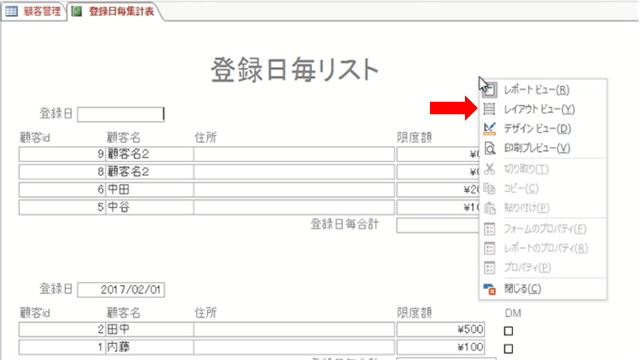Click the DM column header
This screenshot has width=640, height=360.
[x=513, y=313]
